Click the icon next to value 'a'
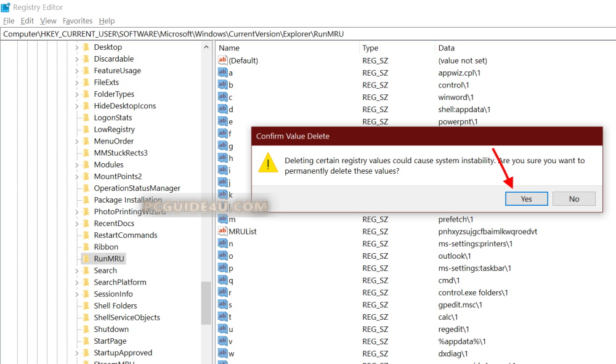 pos(223,73)
